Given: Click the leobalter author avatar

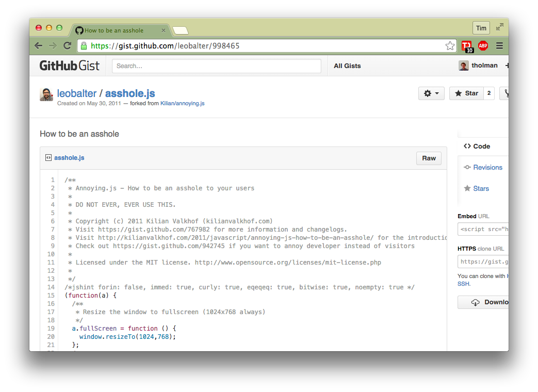Looking at the screenshot, I should [x=46, y=94].
